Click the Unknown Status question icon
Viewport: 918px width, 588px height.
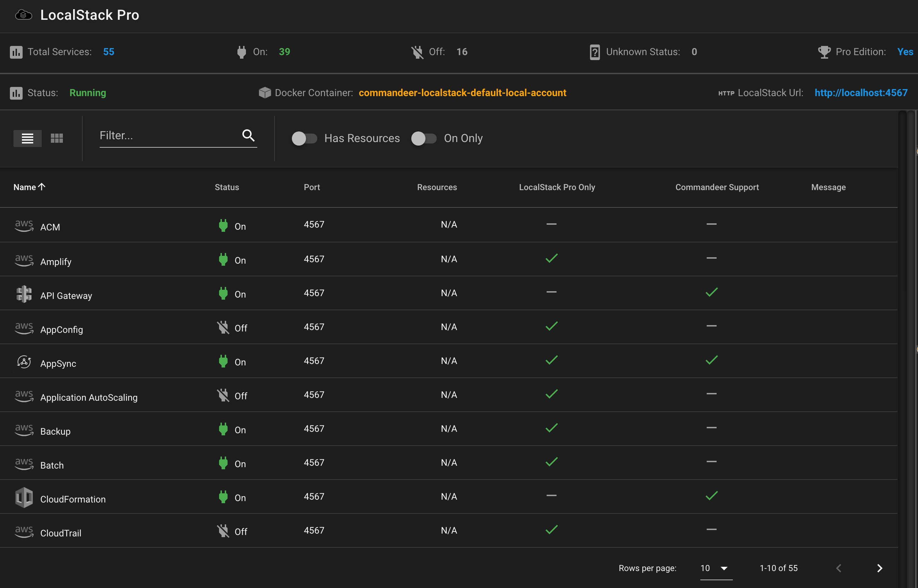click(x=595, y=52)
